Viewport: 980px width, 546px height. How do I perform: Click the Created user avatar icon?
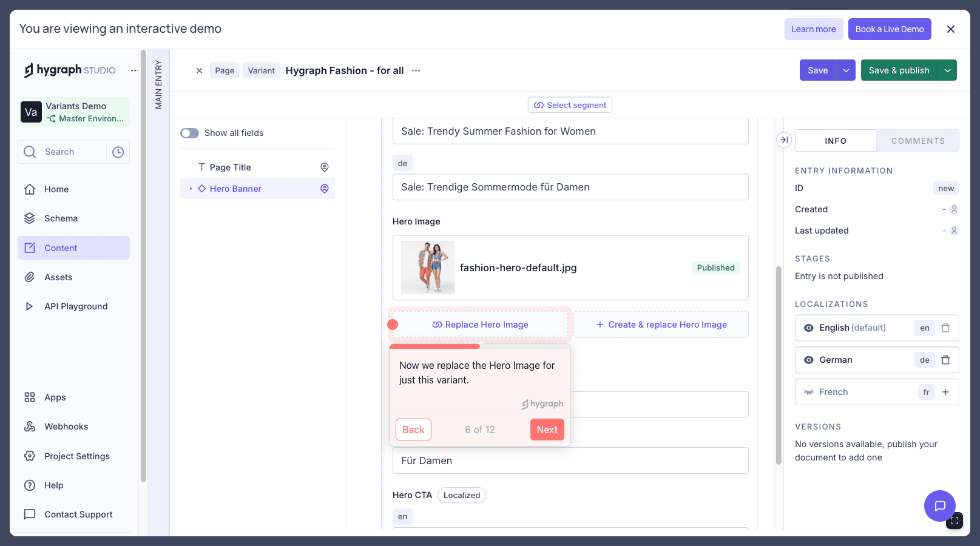pos(954,209)
